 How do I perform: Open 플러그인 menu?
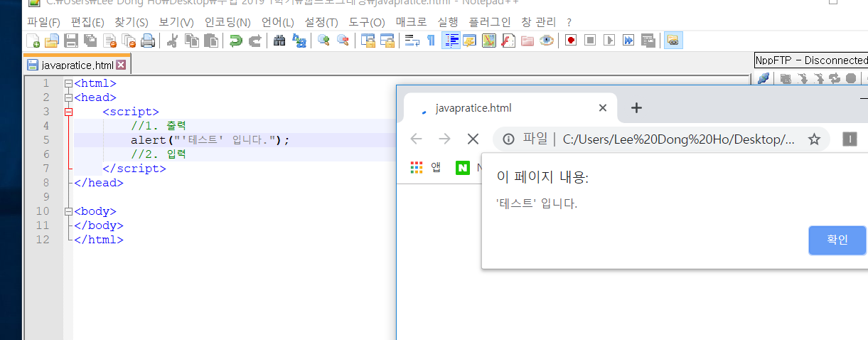pos(490,22)
